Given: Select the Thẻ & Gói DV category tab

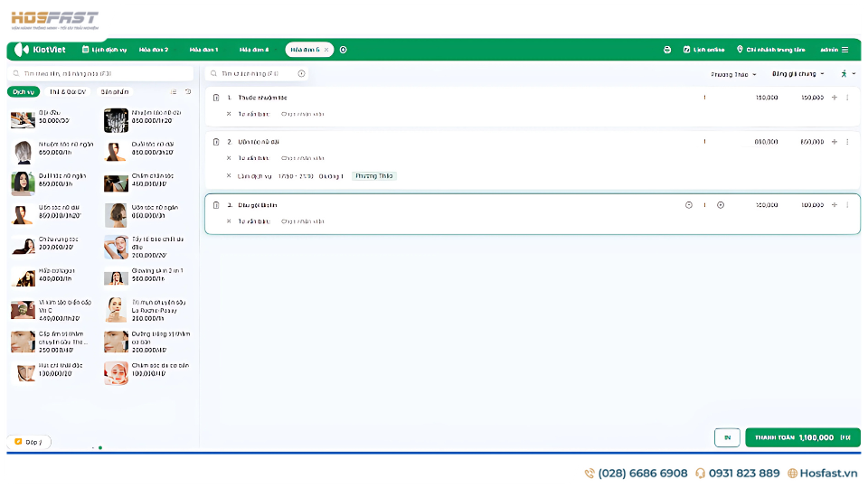Looking at the screenshot, I should pyautogui.click(x=68, y=92).
